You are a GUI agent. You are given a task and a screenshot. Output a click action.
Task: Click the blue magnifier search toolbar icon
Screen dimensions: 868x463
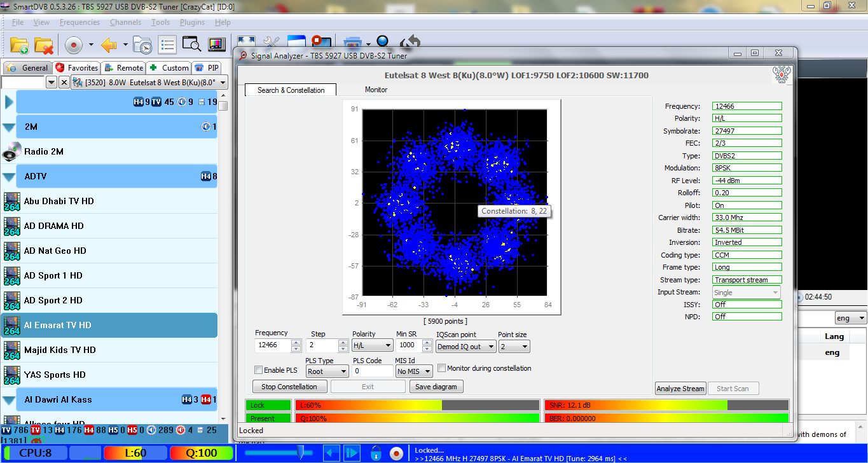coord(383,41)
